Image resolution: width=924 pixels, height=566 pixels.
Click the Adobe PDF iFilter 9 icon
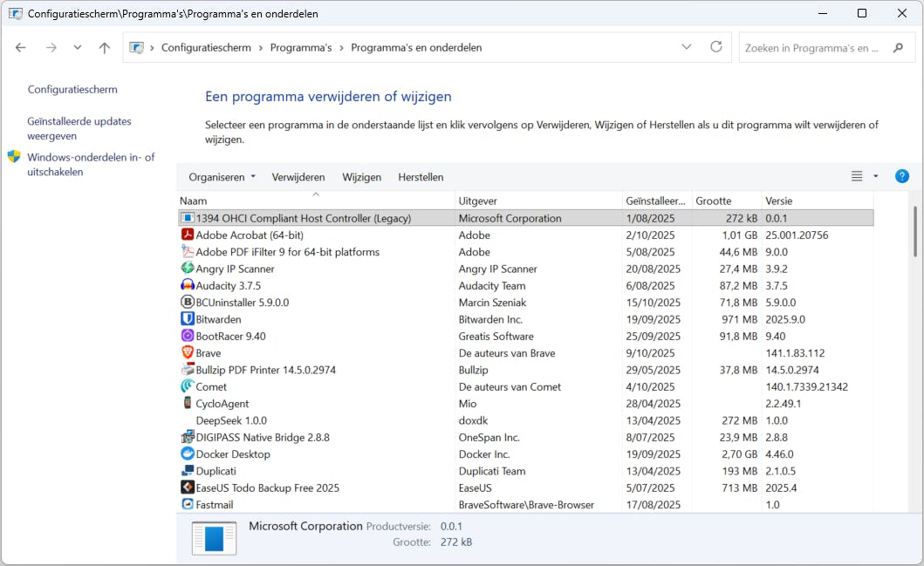[x=188, y=251]
